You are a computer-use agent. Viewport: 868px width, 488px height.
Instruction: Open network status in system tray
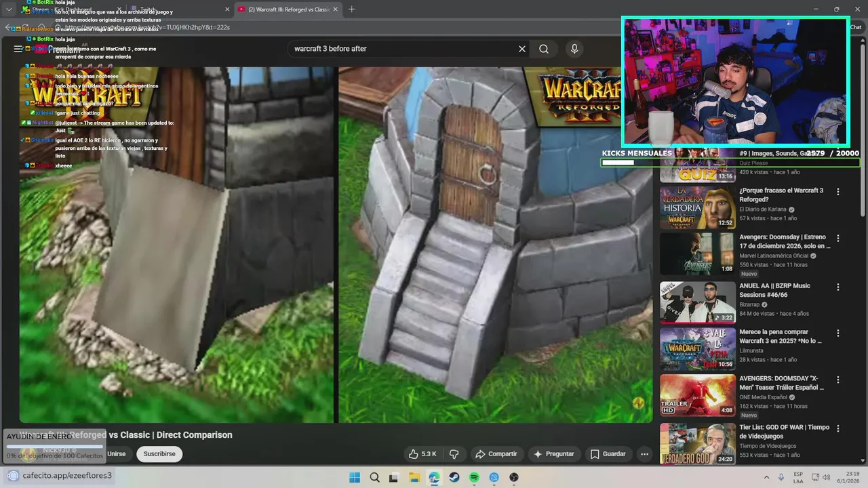click(x=816, y=477)
